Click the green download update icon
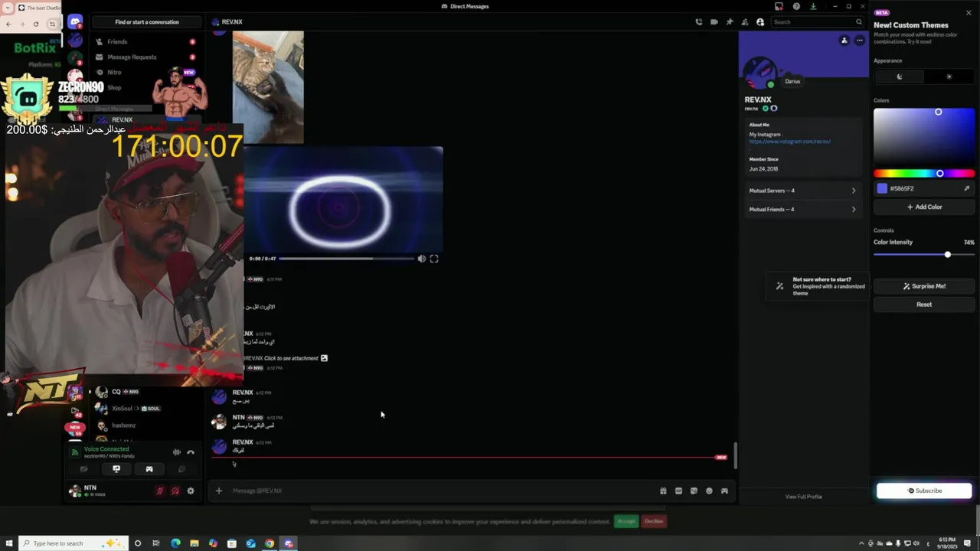The height and width of the screenshot is (551, 980). pyautogui.click(x=813, y=6)
